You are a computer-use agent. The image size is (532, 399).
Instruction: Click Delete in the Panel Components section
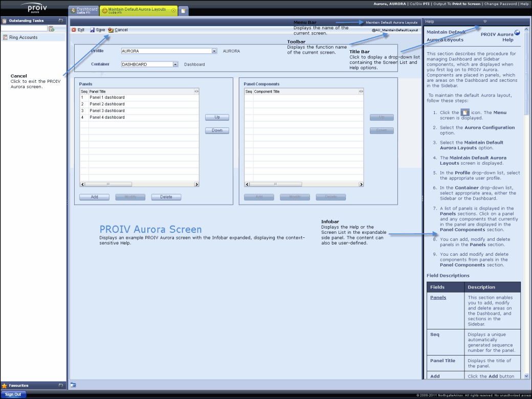(x=331, y=197)
